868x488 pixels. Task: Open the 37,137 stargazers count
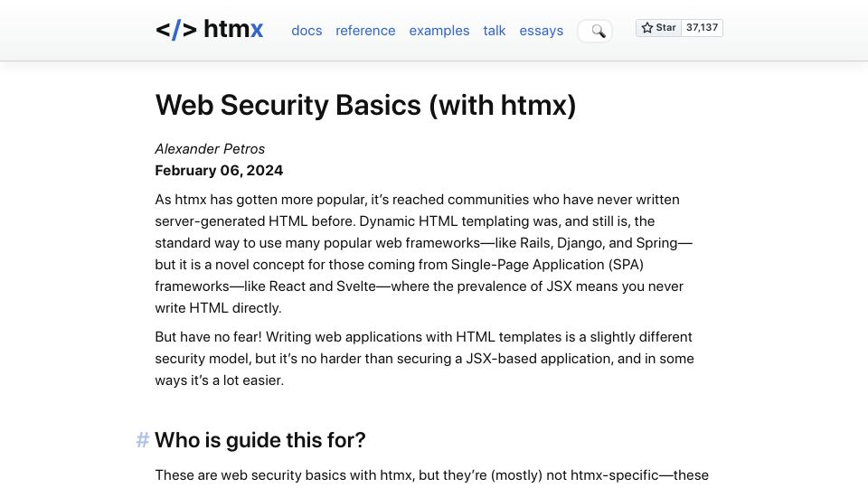click(x=702, y=28)
